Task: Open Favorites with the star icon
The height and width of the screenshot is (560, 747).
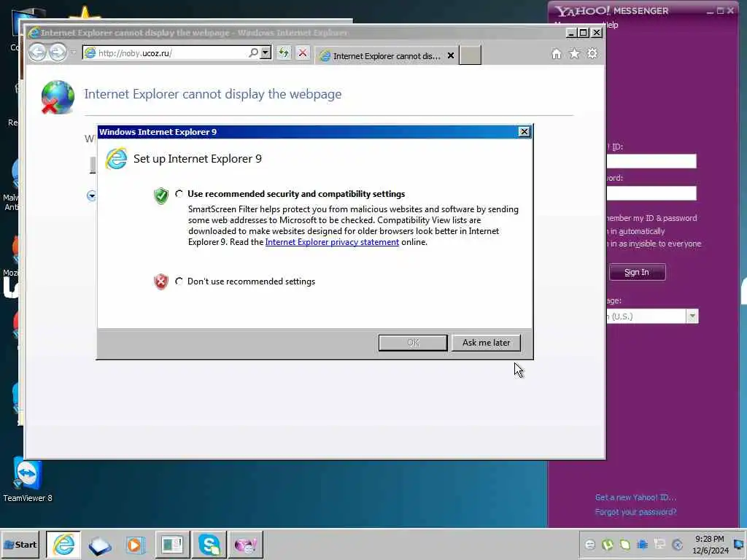Action: point(575,54)
